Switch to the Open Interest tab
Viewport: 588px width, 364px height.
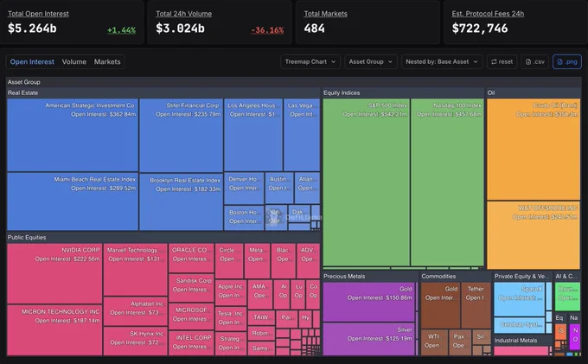click(32, 62)
